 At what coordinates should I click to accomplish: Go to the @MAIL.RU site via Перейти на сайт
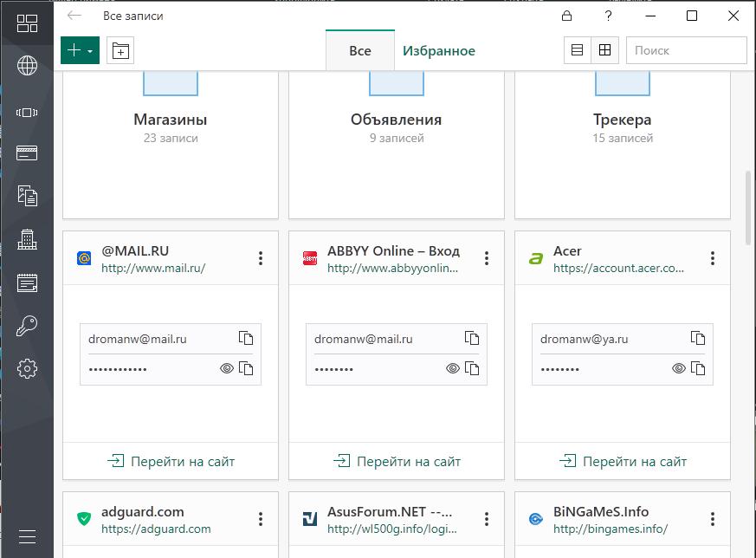click(171, 461)
